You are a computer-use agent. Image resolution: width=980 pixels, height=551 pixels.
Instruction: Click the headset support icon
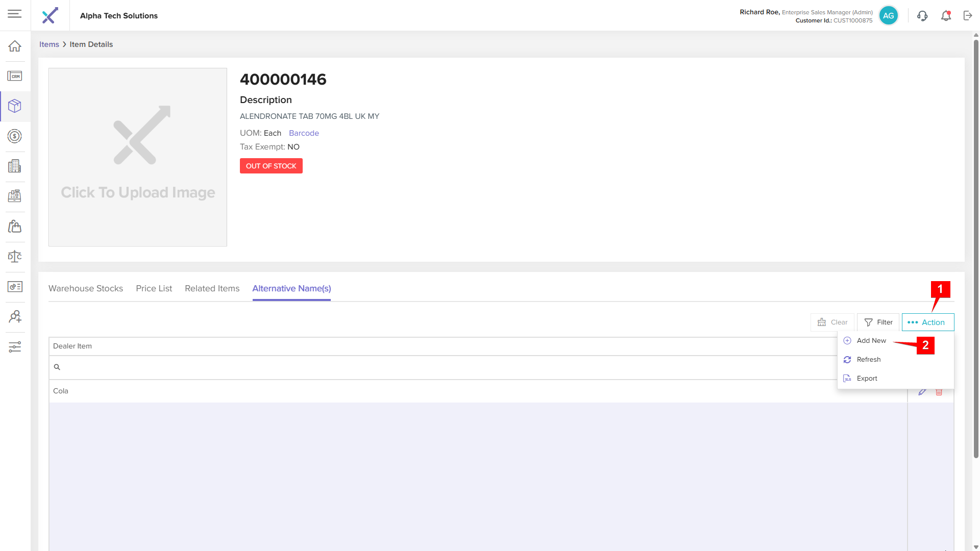click(922, 16)
